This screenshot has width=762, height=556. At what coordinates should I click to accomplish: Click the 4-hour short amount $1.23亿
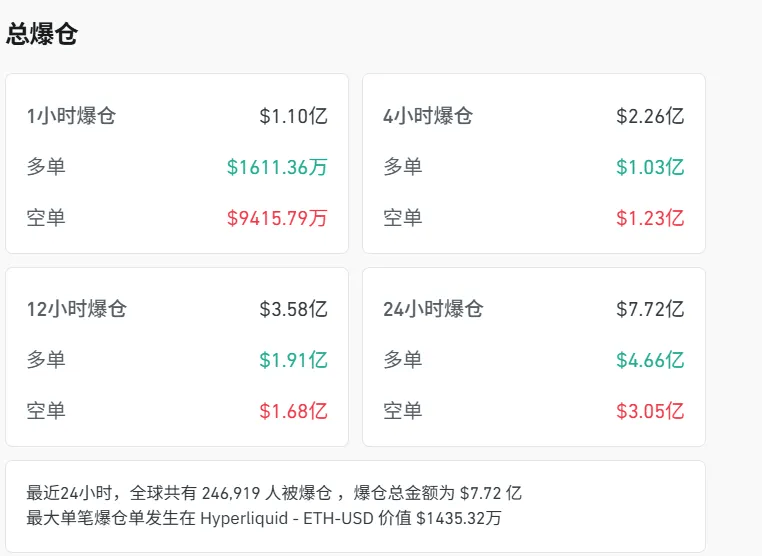point(650,218)
